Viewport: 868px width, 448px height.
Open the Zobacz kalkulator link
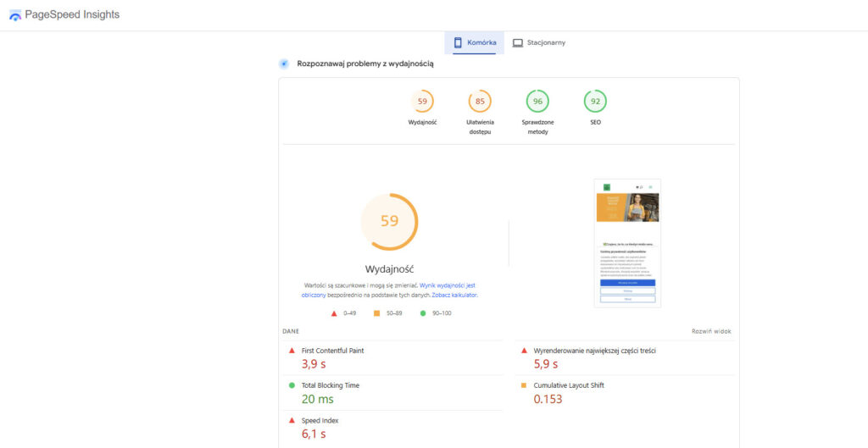click(x=455, y=296)
